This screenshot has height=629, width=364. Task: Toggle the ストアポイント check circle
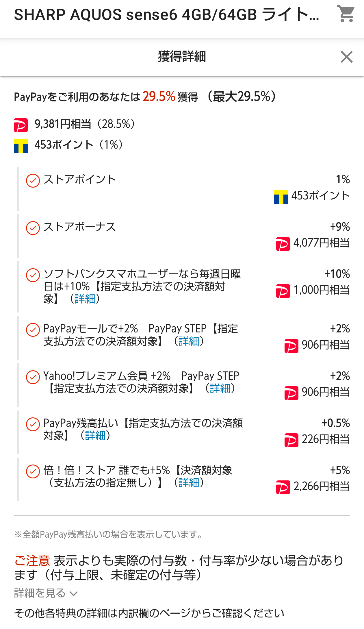point(33,180)
